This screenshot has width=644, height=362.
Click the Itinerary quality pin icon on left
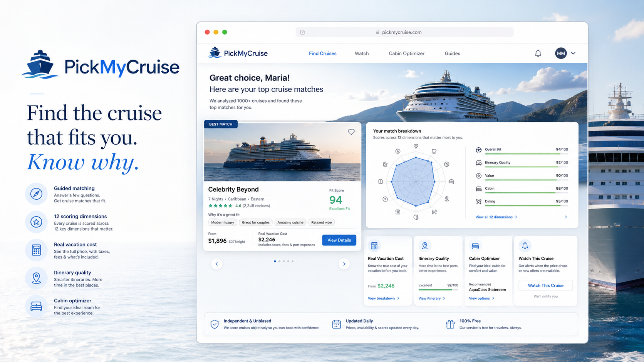[x=36, y=278]
